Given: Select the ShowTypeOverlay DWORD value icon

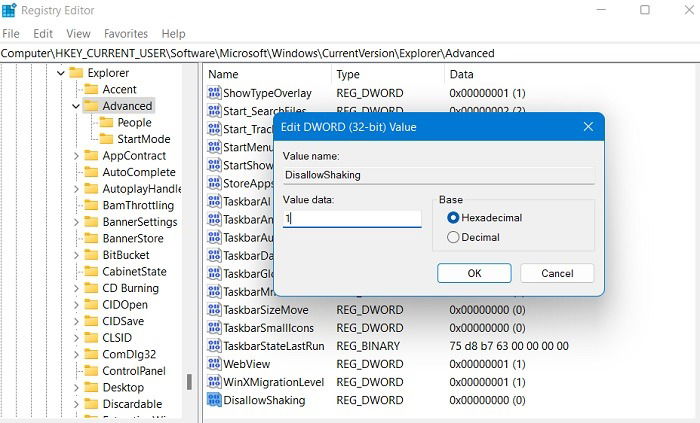Looking at the screenshot, I should coord(214,93).
